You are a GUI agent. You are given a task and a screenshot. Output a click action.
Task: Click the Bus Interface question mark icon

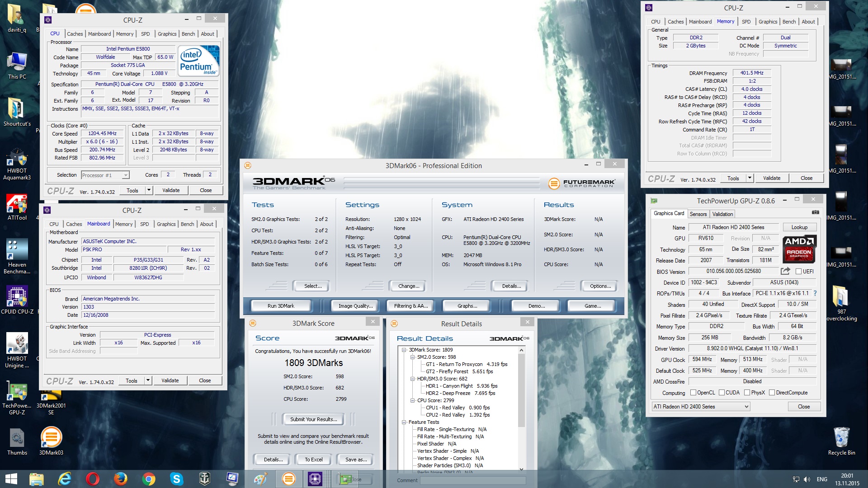[815, 293]
